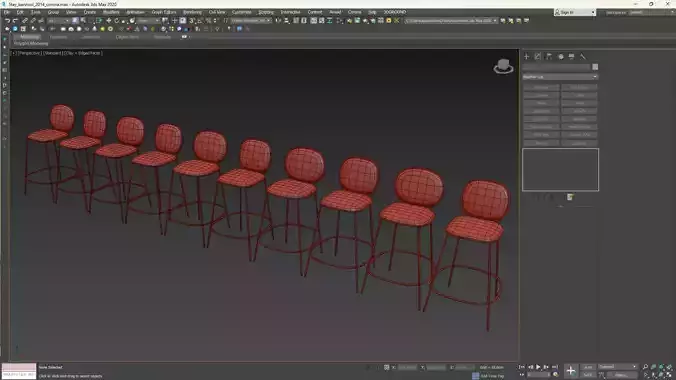Expand the named selection sets dropdown
Image resolution: width=676 pixels, height=380 pixels.
pos(251,21)
